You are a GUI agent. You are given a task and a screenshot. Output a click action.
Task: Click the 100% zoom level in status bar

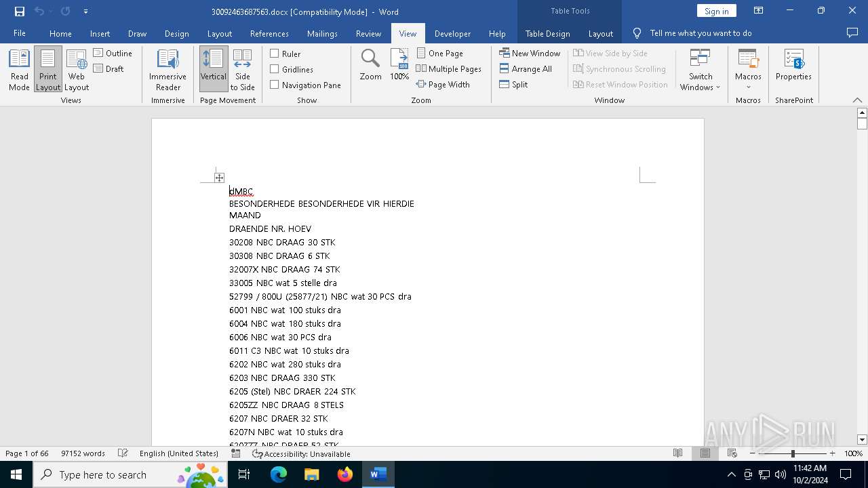pos(853,453)
